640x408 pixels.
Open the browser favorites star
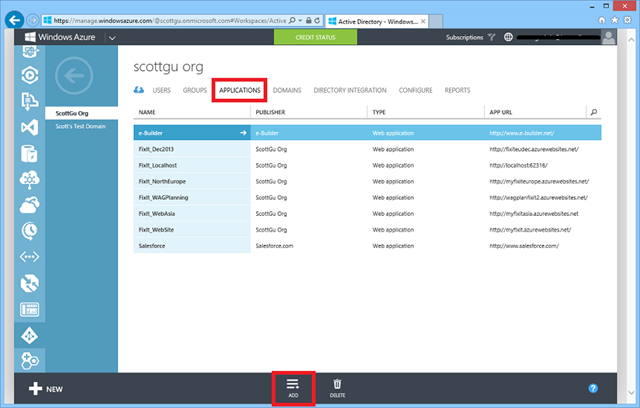[615, 20]
